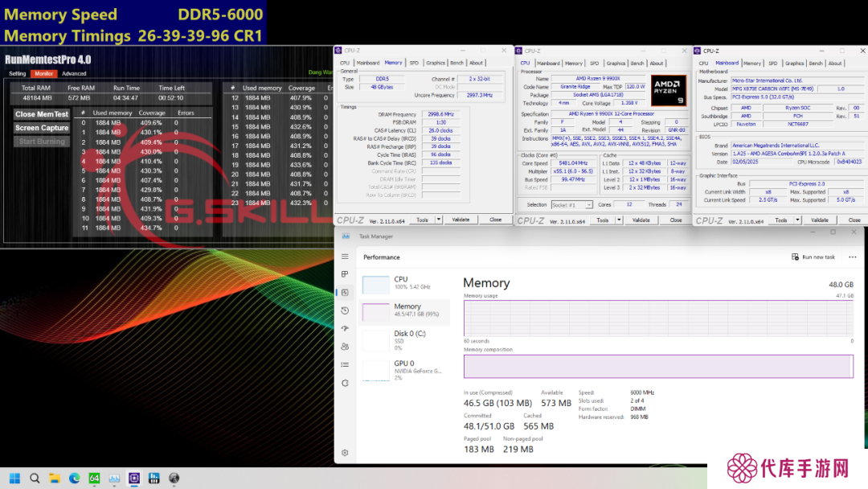868x489 pixels.
Task: Open Task Manager settings gear
Action: [x=345, y=453]
